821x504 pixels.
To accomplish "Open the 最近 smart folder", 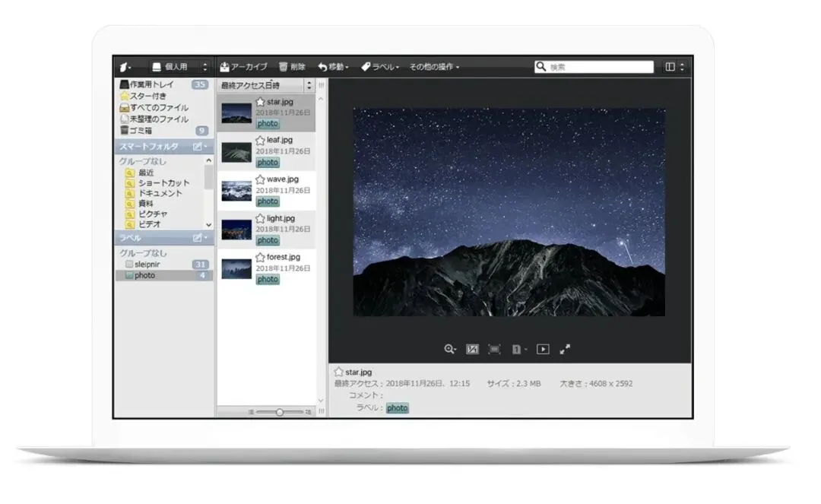I will 145,173.
